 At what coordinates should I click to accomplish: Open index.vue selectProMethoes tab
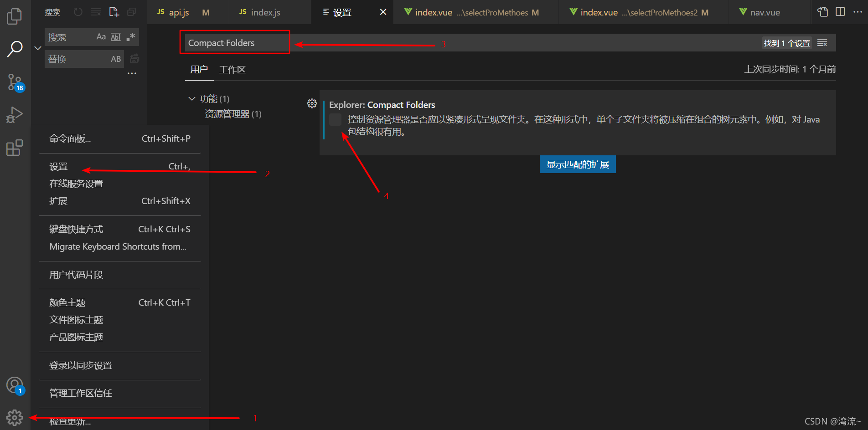476,12
